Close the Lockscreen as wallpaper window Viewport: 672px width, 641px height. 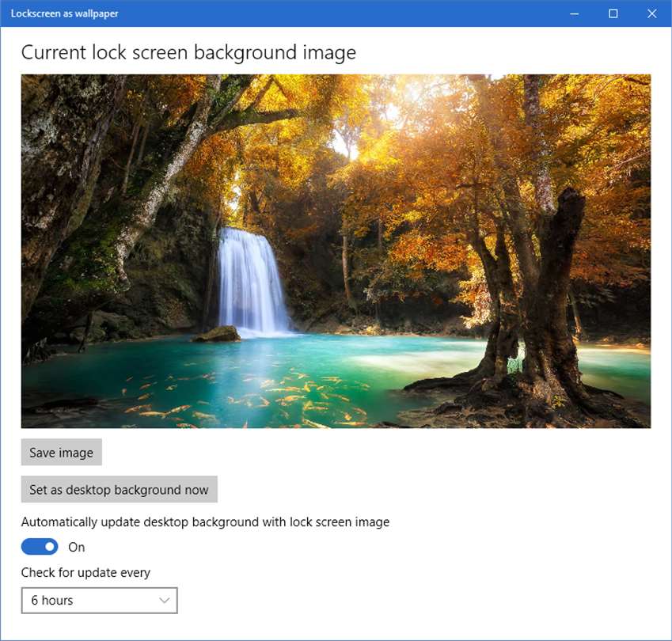pos(652,13)
